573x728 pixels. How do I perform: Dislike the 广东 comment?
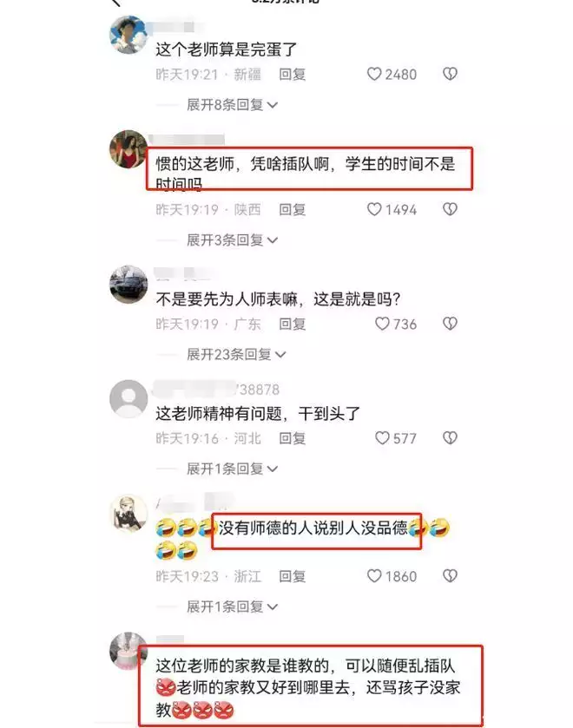pyautogui.click(x=450, y=324)
